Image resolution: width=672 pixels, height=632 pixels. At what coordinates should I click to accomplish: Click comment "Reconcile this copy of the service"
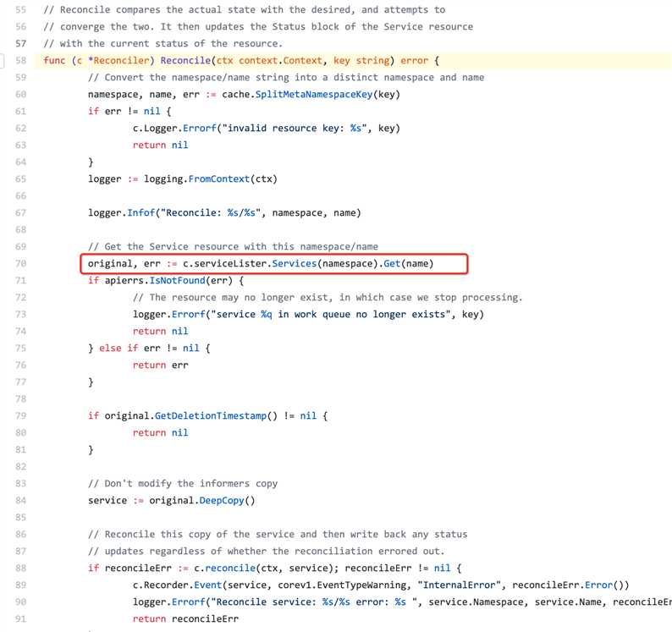pyautogui.click(x=278, y=535)
